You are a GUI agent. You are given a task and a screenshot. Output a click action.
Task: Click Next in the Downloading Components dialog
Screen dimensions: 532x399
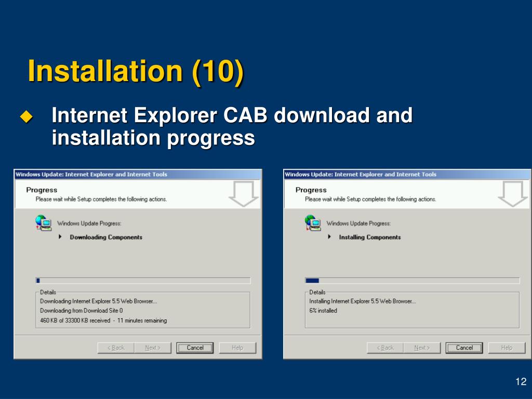coord(153,348)
